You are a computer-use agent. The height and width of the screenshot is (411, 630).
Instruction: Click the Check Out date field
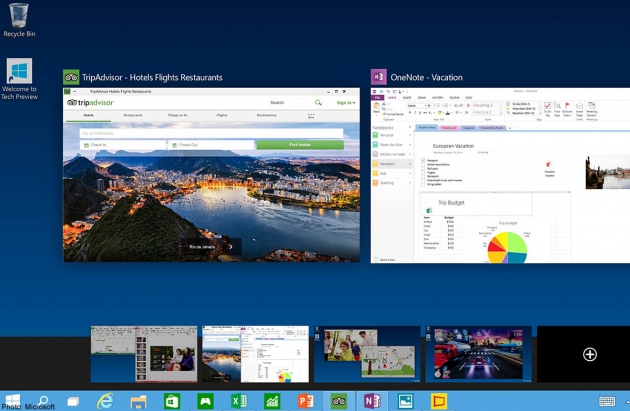click(211, 145)
